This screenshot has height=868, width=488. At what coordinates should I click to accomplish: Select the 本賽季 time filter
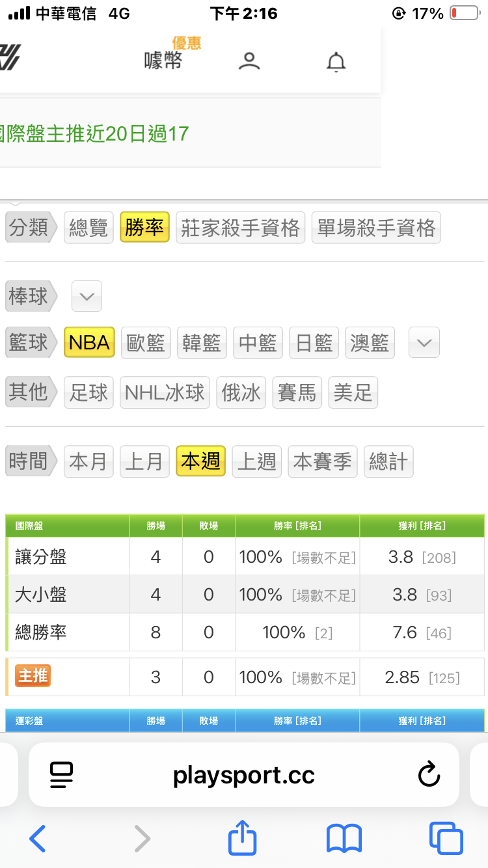[322, 462]
